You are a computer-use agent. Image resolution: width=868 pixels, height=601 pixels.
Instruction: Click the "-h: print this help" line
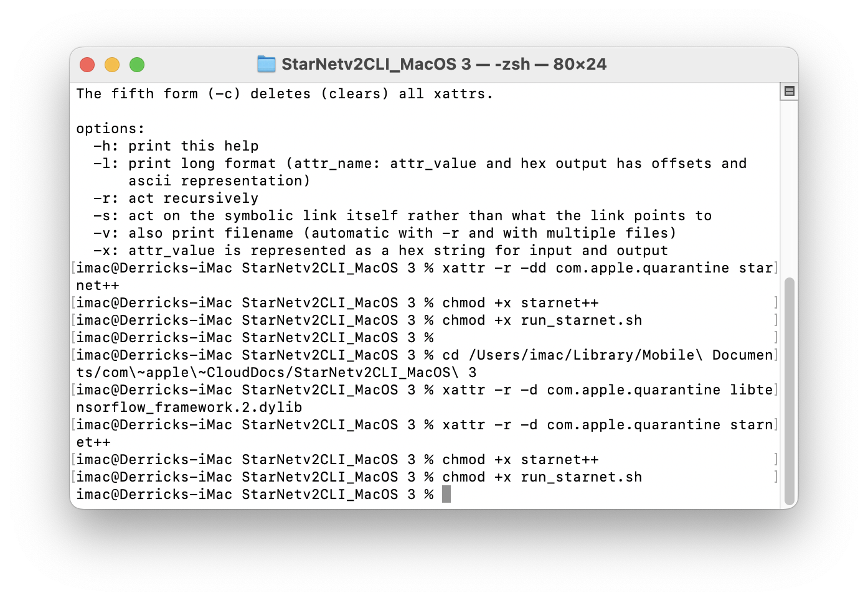click(176, 146)
